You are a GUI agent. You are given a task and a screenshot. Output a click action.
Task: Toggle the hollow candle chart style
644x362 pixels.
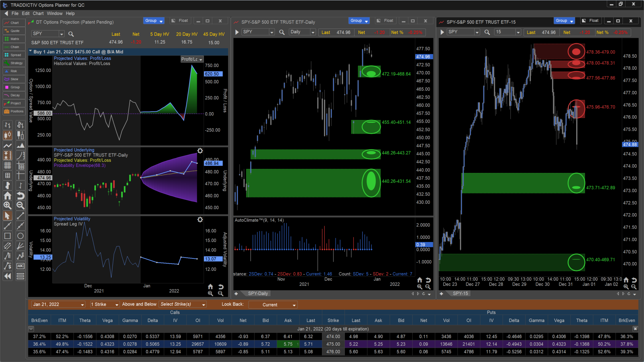20,135
